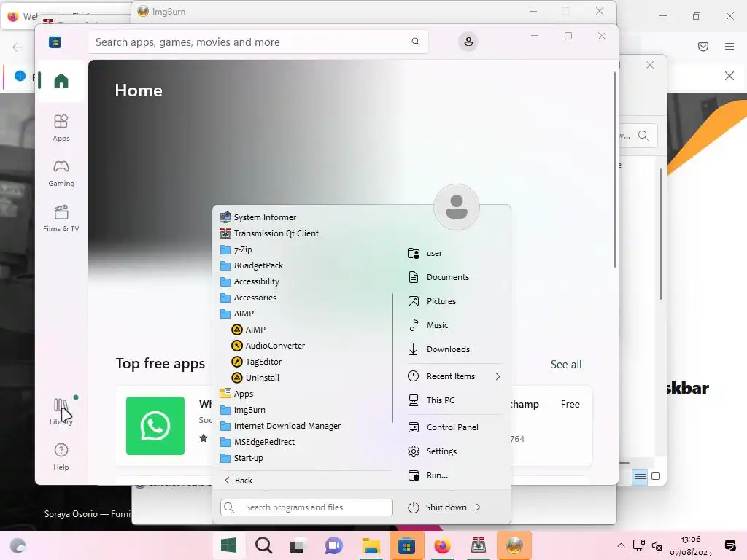Open the user folder
Screen dimensions: 747x560
pos(425,253)
